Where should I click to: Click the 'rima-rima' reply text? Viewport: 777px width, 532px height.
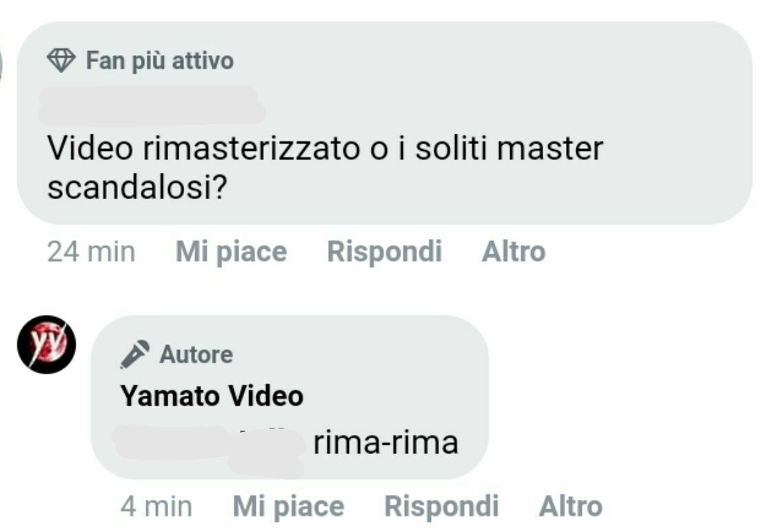point(385,442)
